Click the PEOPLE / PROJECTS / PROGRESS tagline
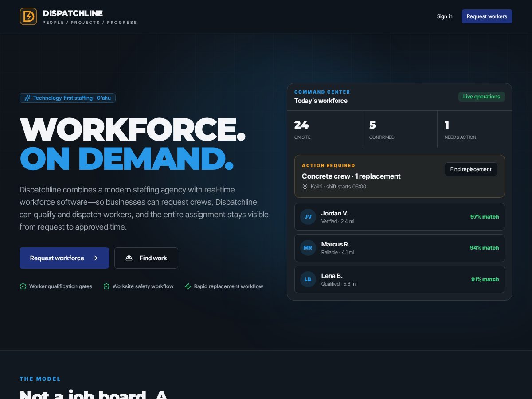Image resolution: width=532 pixels, height=399 pixels. [90, 23]
